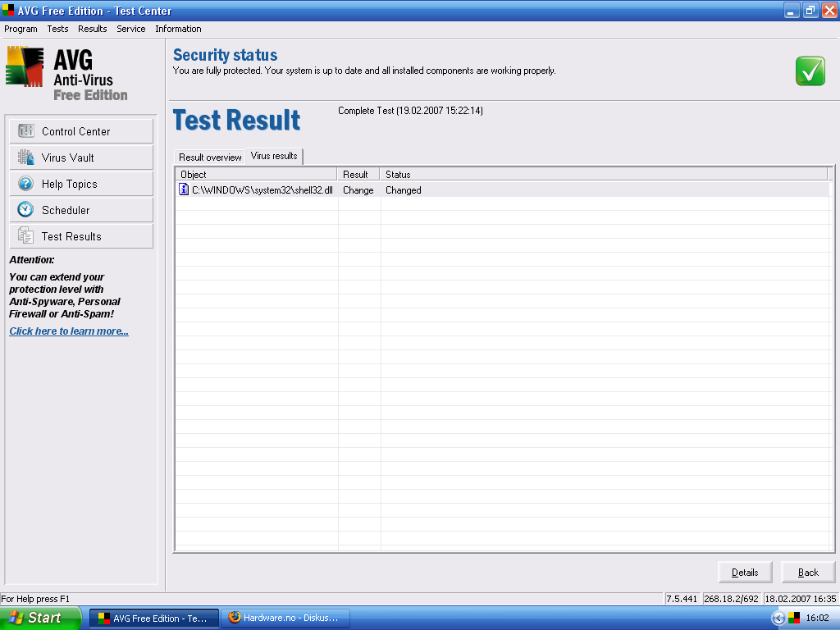Click the 18.02.2007 16:35 status bar entry
The height and width of the screenshot is (630, 840).
click(x=801, y=598)
